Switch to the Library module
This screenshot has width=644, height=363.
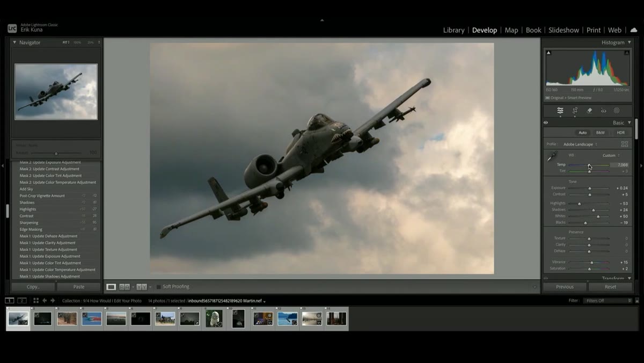pos(453,30)
